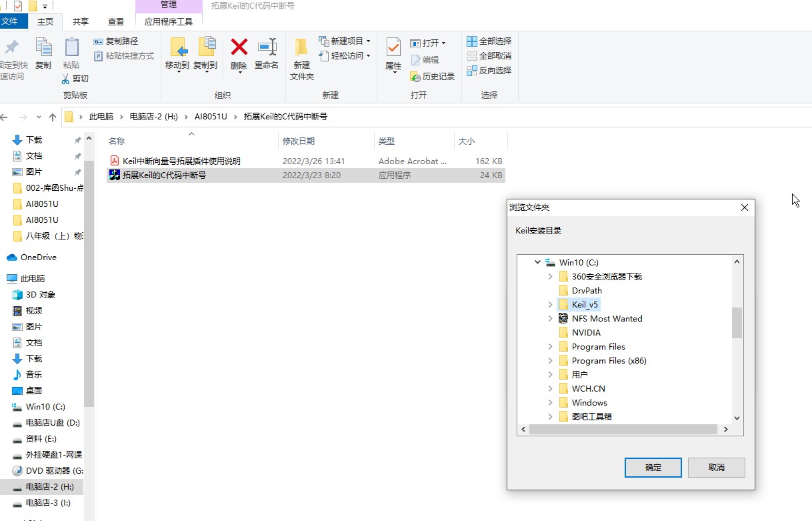
Task: Switch to the 主页 ribbon tab
Action: point(45,21)
